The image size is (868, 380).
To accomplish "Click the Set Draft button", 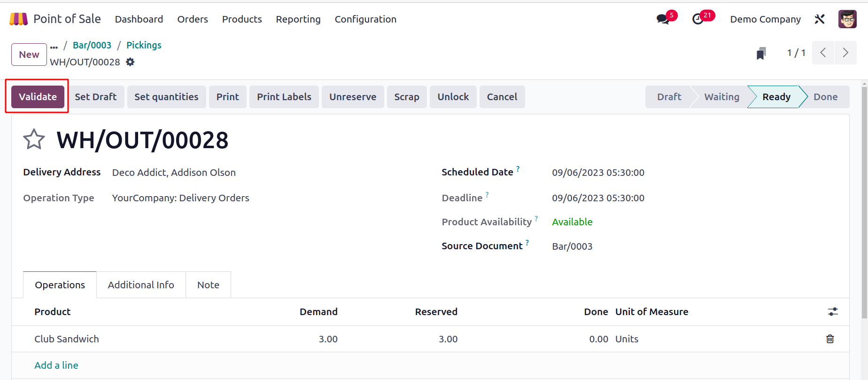I will 96,97.
